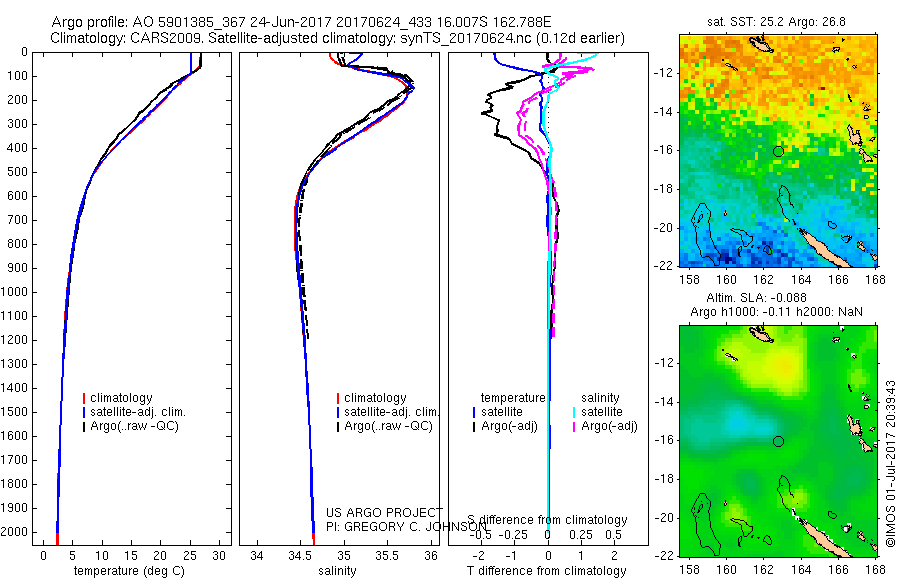
Task: Click 'T difference from climatology' axis label
Action: point(546,571)
